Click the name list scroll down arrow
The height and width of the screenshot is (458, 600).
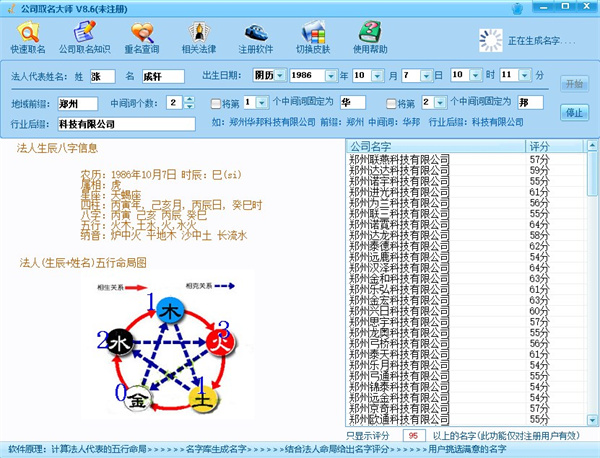click(x=592, y=421)
